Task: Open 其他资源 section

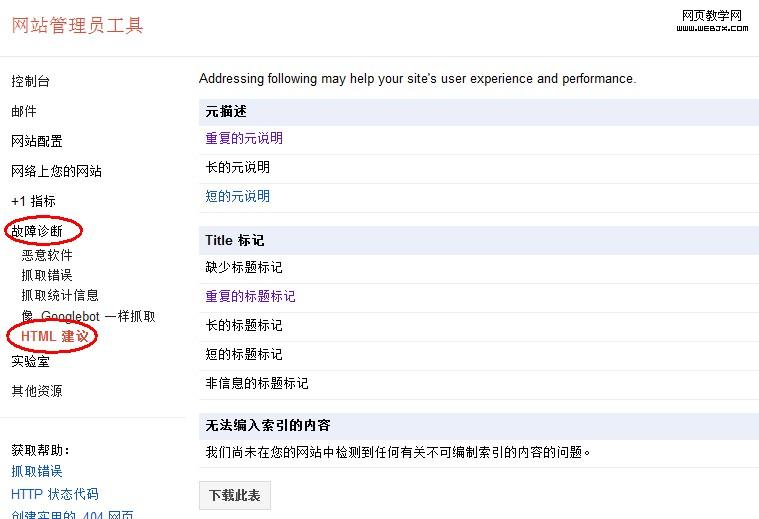Action: point(37,391)
